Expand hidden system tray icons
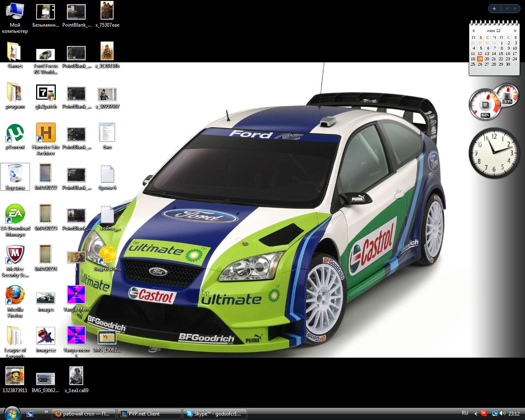The image size is (525, 420). pos(476,413)
